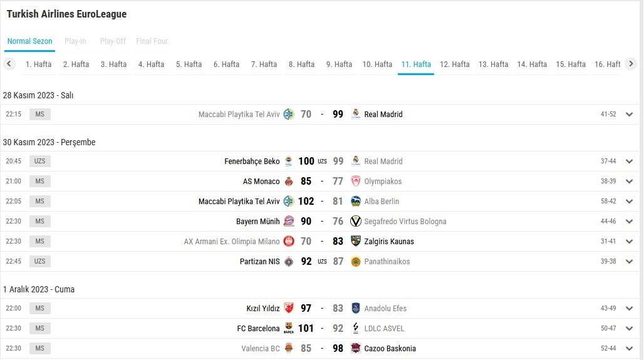Expand the Maccabi vs Real Madrid match details
The image size is (644, 360).
(x=629, y=115)
